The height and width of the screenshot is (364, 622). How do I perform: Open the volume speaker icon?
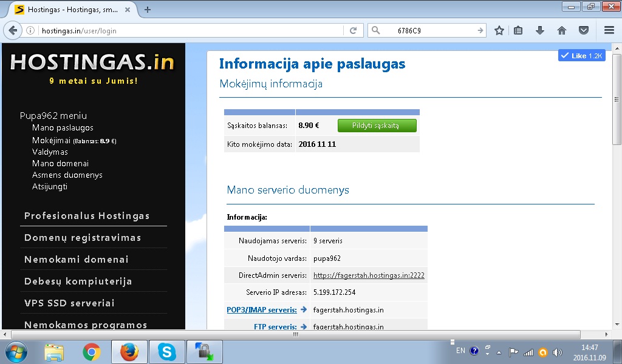tap(558, 352)
